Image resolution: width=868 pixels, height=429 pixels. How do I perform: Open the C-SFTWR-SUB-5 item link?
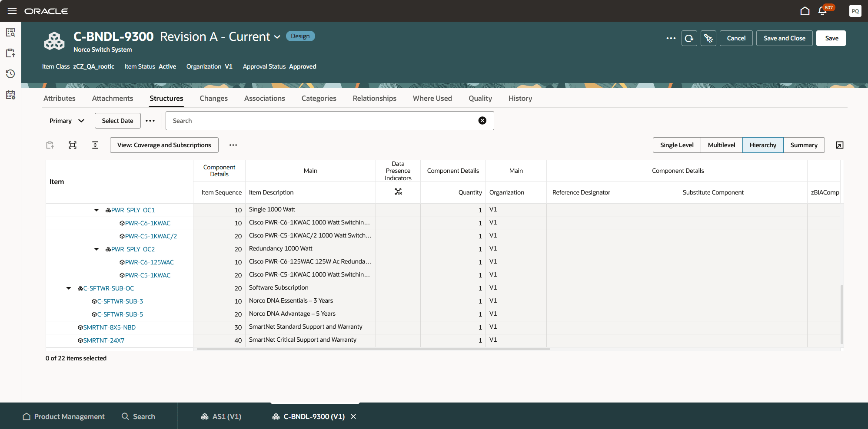click(x=120, y=314)
